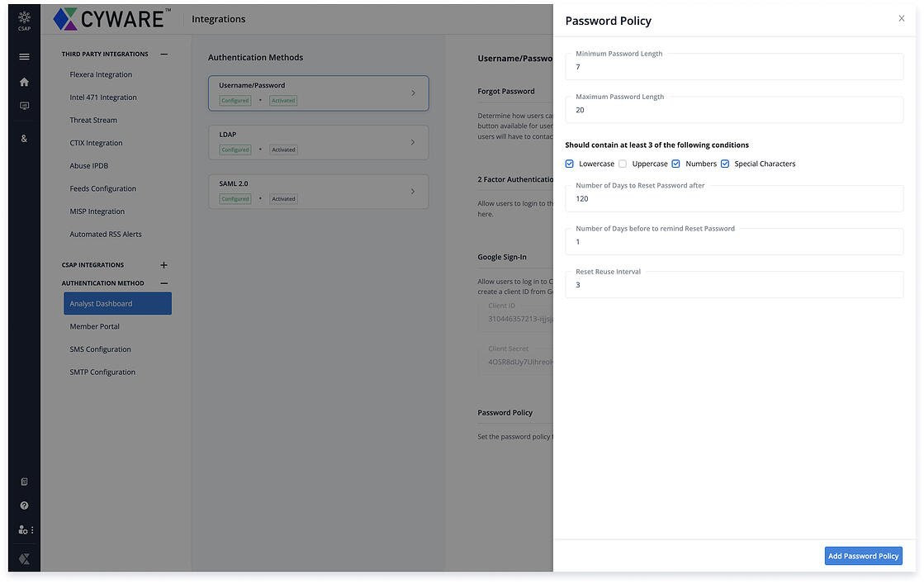The image size is (924, 584).
Task: Open the monitor icon in sidebar
Action: tap(24, 106)
